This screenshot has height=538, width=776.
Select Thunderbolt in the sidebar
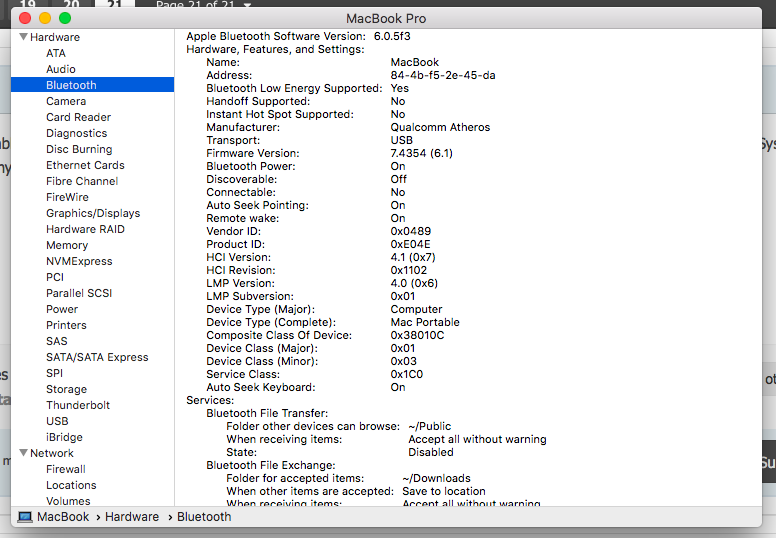point(78,405)
